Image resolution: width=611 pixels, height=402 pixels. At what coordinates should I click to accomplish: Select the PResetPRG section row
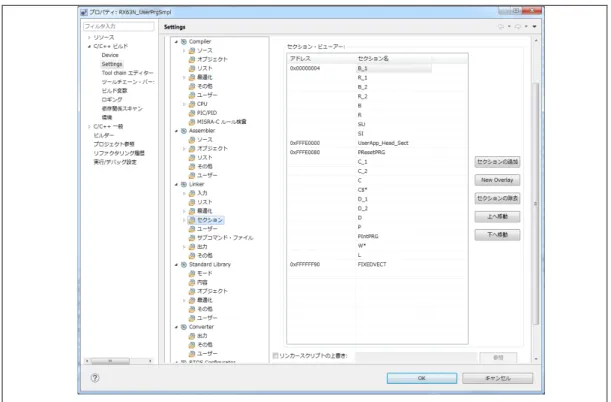point(371,152)
